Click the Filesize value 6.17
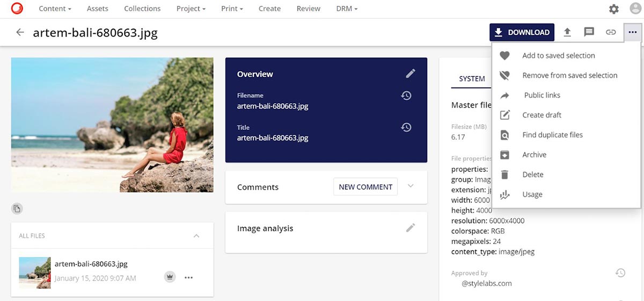 tap(458, 137)
